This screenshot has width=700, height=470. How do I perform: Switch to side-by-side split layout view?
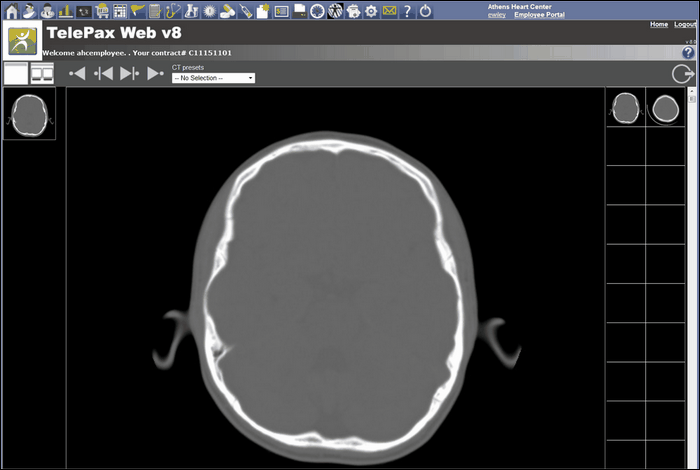[x=42, y=73]
